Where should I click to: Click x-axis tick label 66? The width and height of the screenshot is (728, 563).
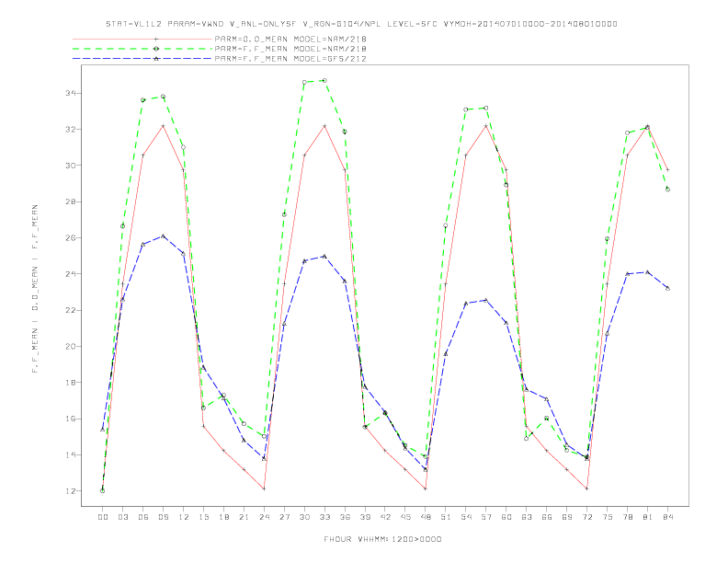pyautogui.click(x=547, y=517)
